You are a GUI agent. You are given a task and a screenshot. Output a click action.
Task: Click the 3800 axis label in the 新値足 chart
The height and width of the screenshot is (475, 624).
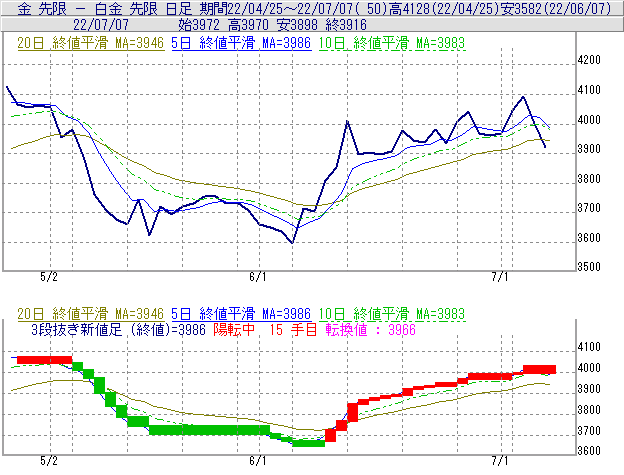pos(589,410)
